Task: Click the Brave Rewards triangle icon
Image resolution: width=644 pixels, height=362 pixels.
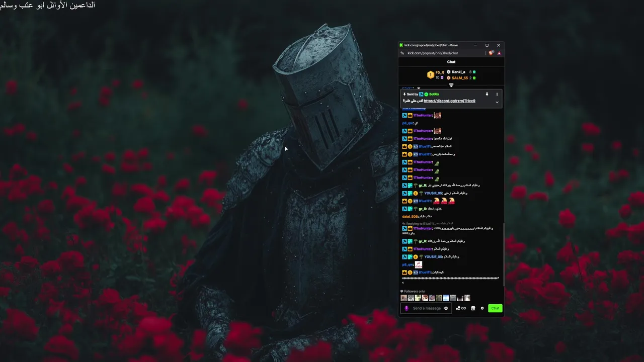Action: click(x=499, y=53)
